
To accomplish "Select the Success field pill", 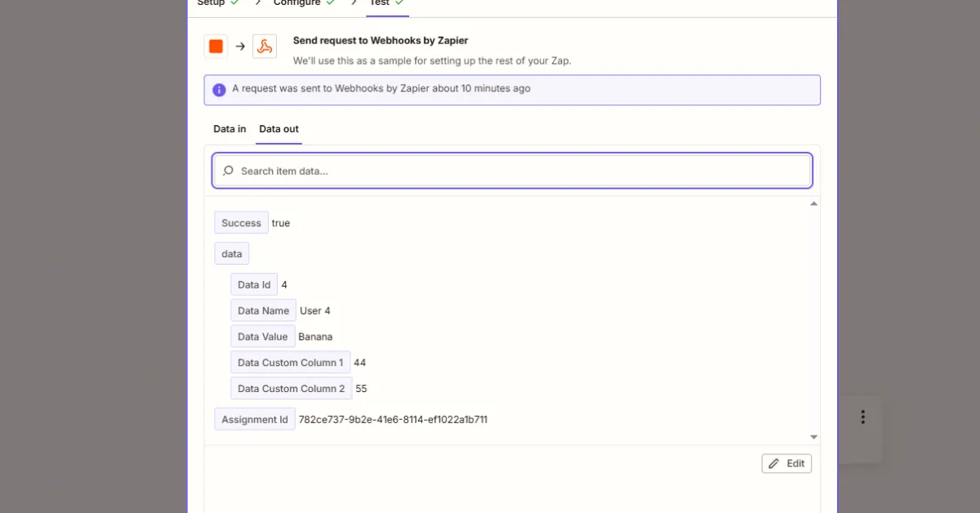I will click(241, 222).
